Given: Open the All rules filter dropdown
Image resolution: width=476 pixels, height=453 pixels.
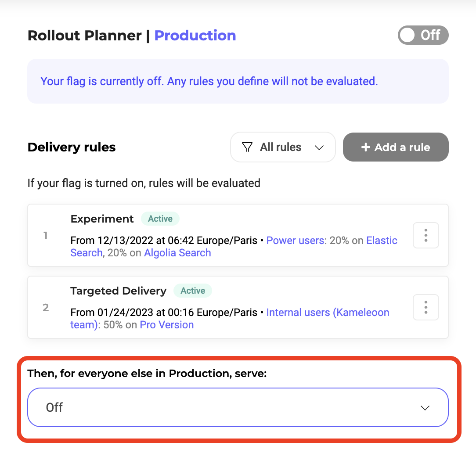Looking at the screenshot, I should [x=283, y=147].
